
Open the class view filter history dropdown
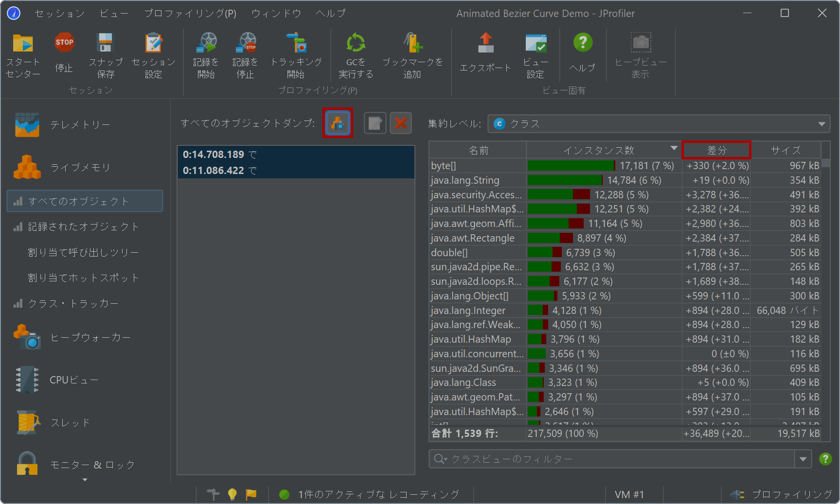coord(803,459)
